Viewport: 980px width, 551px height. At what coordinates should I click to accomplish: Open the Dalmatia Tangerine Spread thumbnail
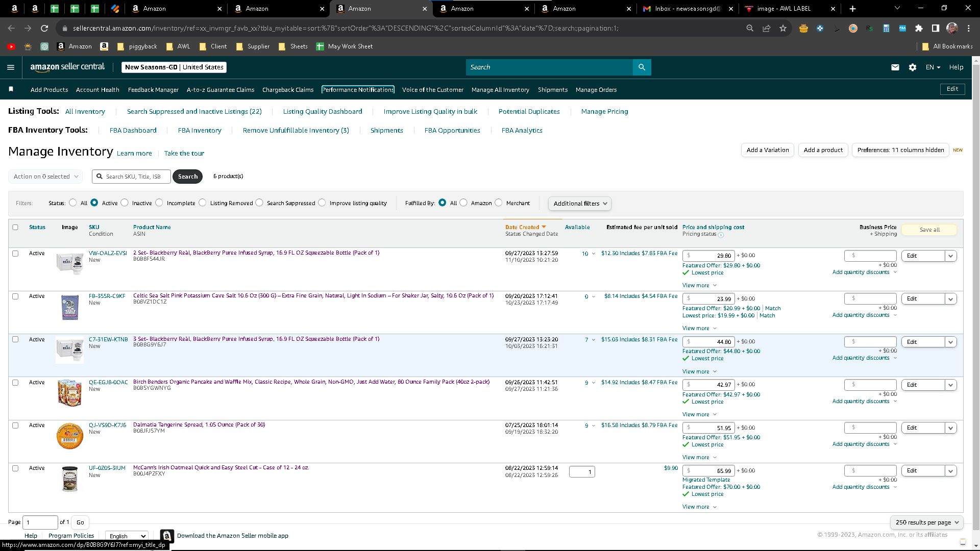click(x=69, y=436)
